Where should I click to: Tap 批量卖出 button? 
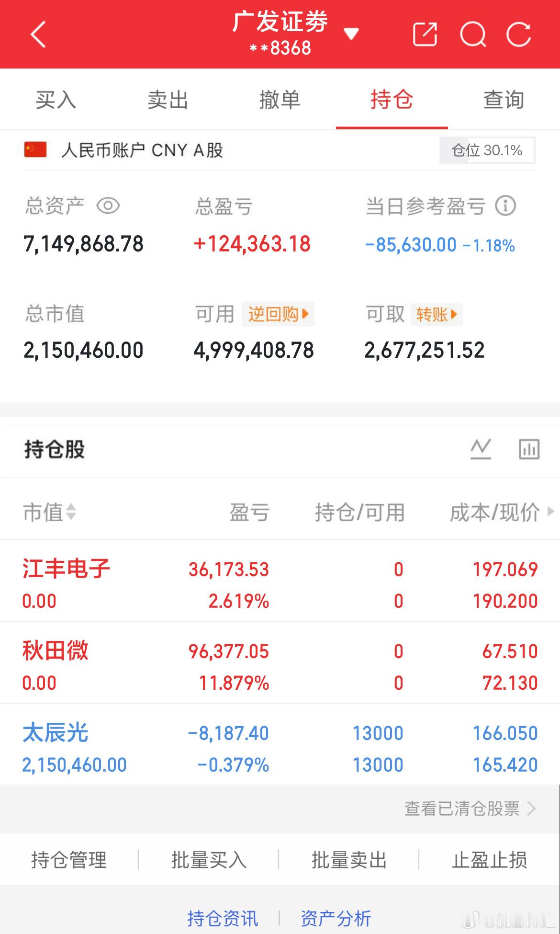point(349,860)
